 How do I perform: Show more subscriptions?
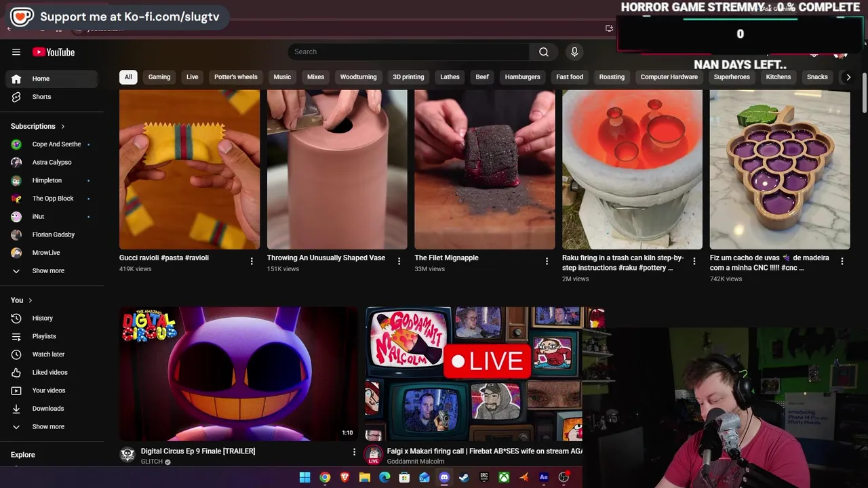[52, 270]
